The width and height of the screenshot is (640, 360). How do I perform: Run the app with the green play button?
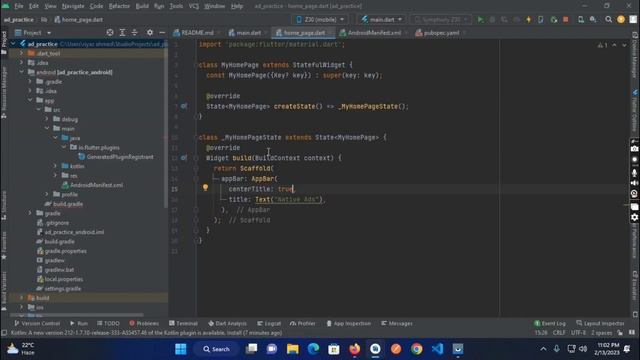[x=480, y=19]
